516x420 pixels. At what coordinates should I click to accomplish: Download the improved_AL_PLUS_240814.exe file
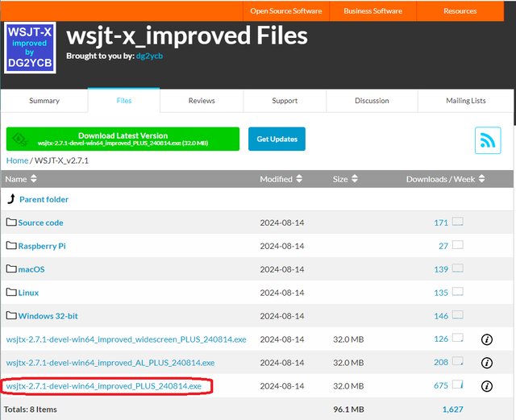tap(110, 363)
